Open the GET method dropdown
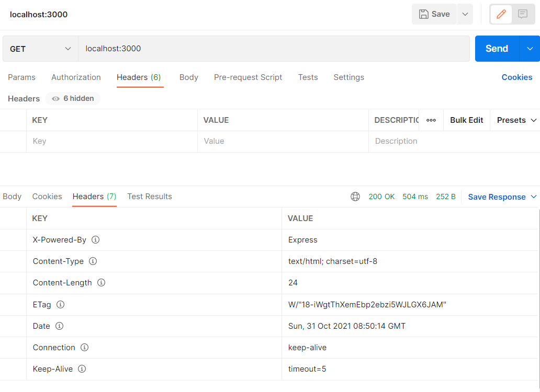 click(x=40, y=49)
